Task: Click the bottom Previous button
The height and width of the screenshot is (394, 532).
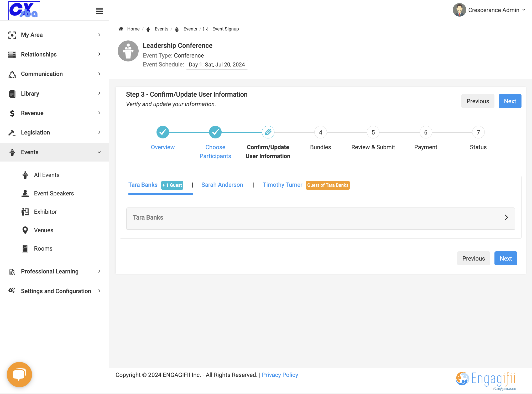Action: point(473,258)
